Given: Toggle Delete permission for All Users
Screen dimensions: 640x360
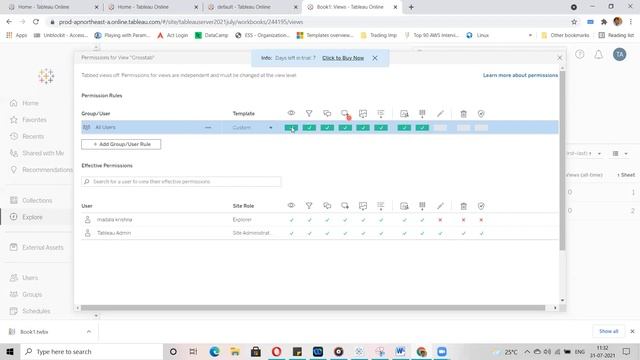Looking at the screenshot, I should tap(463, 128).
